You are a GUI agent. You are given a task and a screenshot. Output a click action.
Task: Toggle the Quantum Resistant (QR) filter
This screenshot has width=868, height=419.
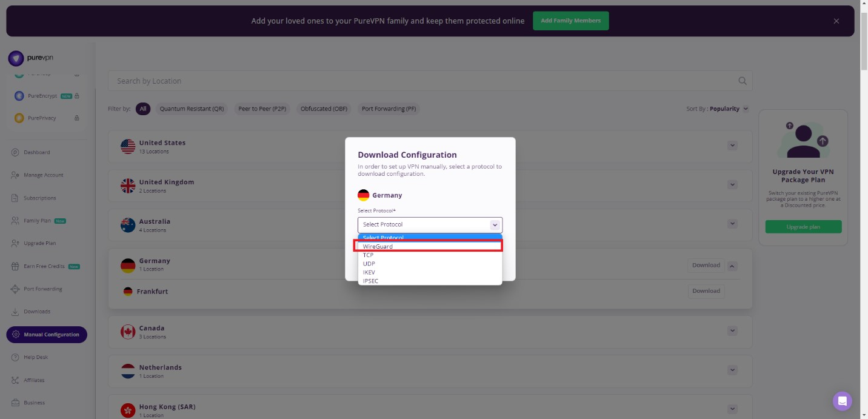click(192, 109)
